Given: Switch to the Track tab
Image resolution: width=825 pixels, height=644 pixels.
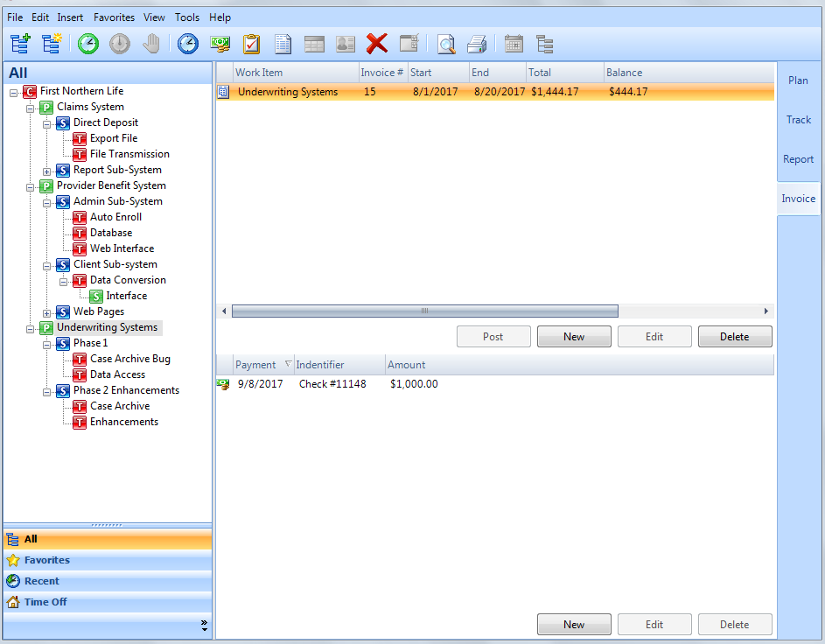Looking at the screenshot, I should click(x=798, y=120).
